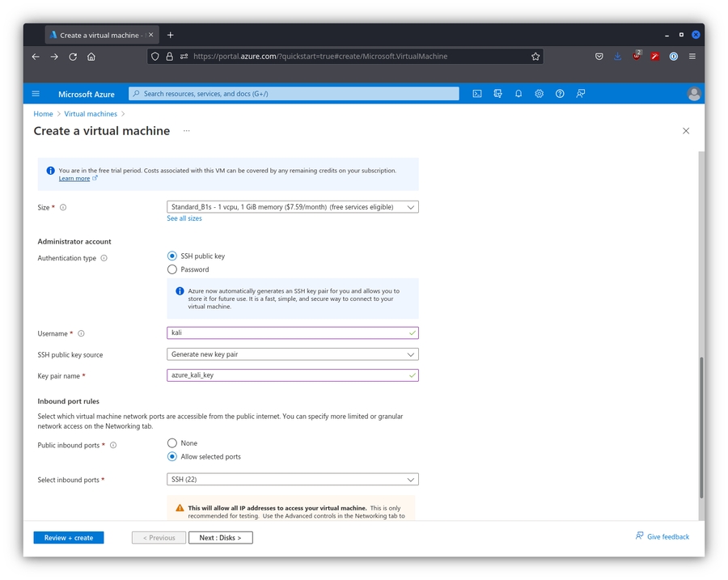Open the Azure Cloud Shell icon
The width and height of the screenshot is (728, 580).
pyautogui.click(x=477, y=94)
